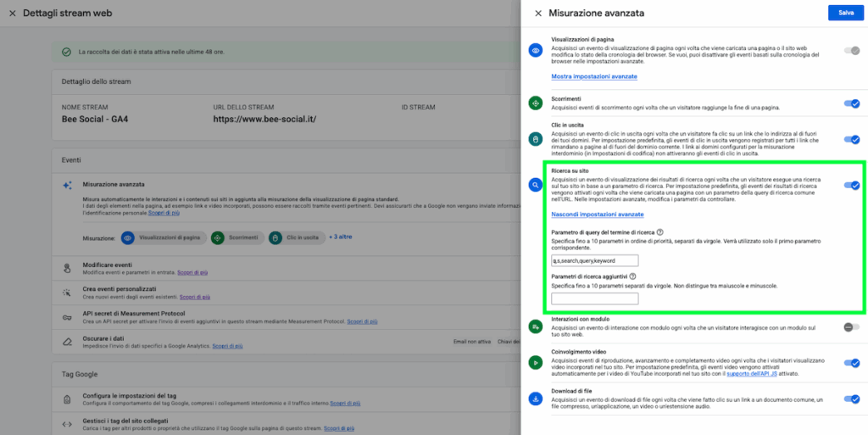Open the supporto dell'API JS link

(751, 374)
